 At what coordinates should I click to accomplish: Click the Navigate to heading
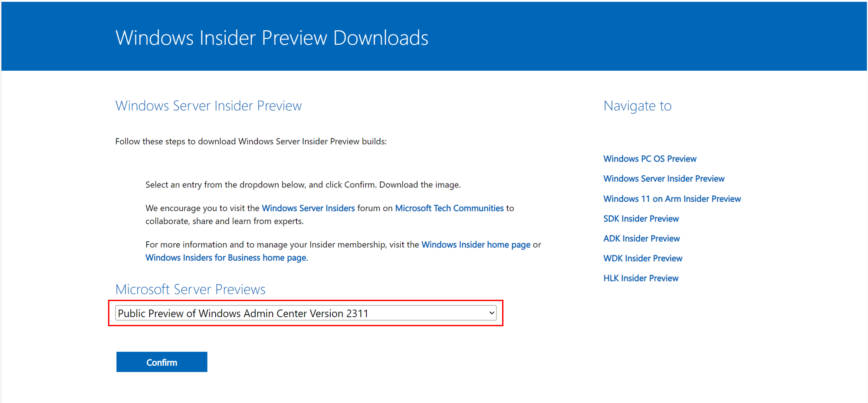tap(637, 106)
